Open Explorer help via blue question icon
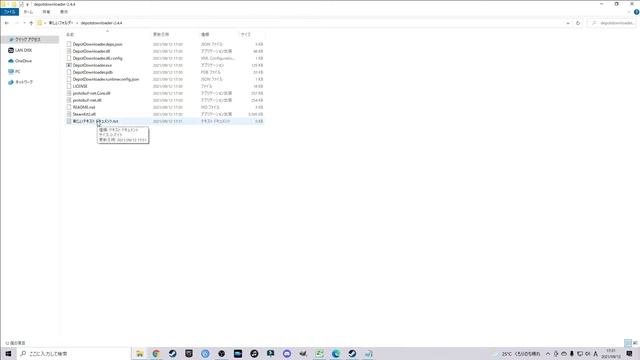Screen dimensions: 640x360 pos(636,12)
